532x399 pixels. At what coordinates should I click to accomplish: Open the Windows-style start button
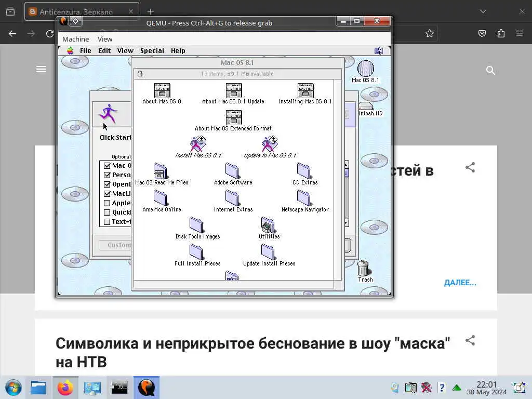tap(13, 388)
